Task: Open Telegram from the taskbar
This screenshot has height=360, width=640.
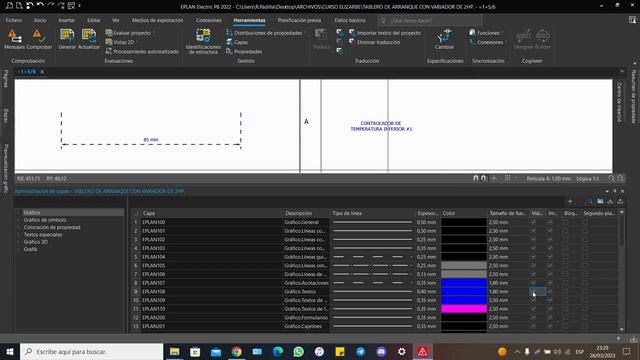Action: [x=360, y=351]
